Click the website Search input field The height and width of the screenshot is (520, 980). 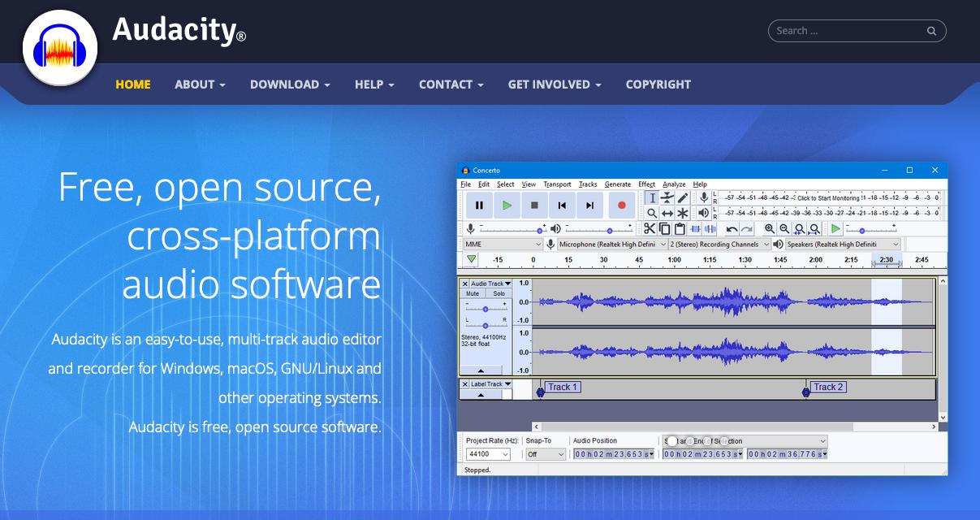coord(848,31)
